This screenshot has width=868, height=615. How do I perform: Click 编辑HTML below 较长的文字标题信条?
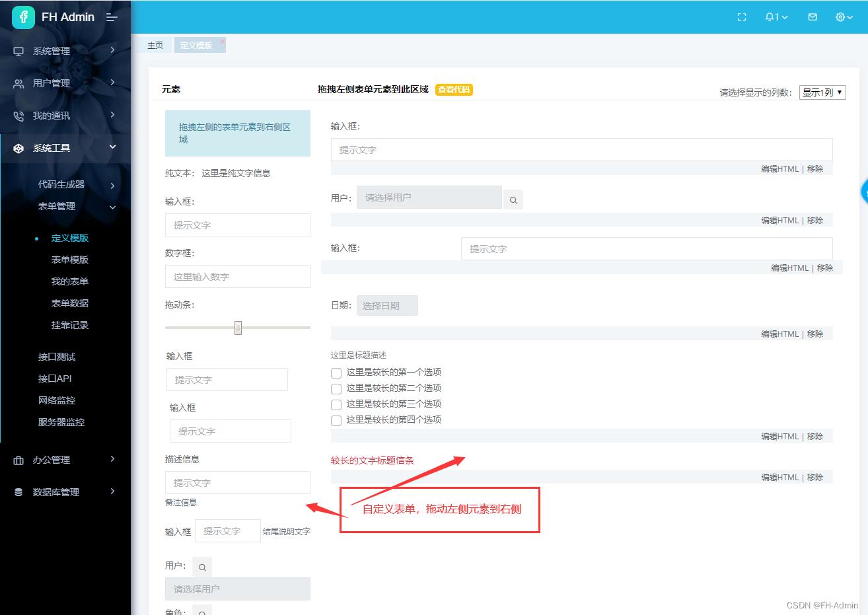780,478
